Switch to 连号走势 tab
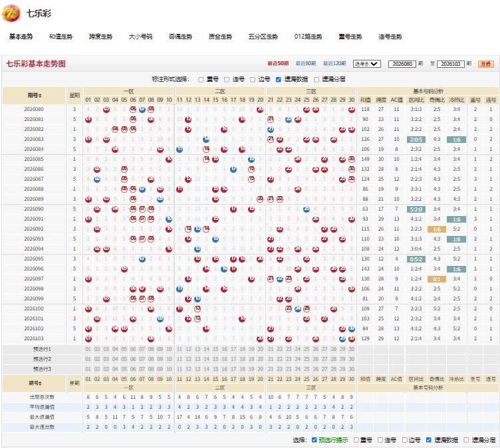Screen dimensions: 500x448 [x=390, y=37]
